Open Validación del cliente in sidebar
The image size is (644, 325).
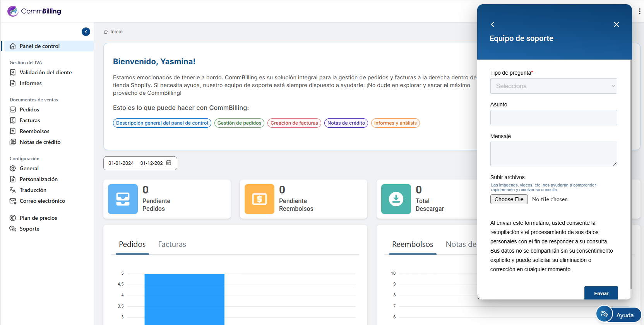[x=46, y=72]
